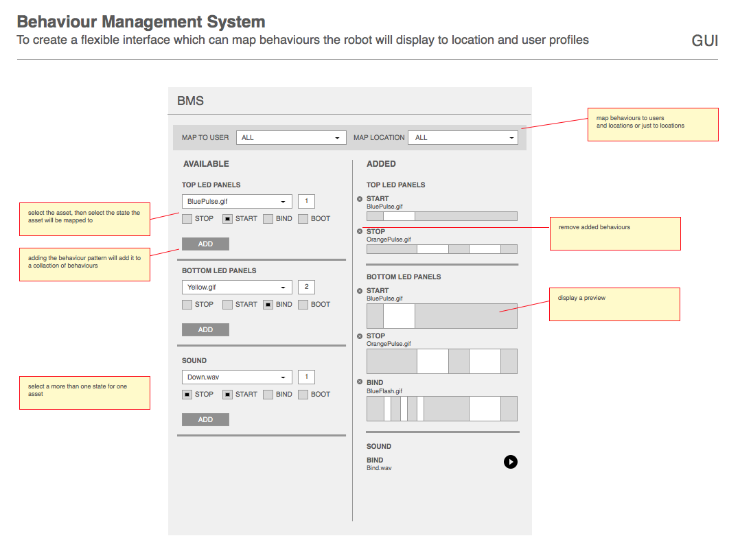Check BOOT under Bottom LED Panels
The image size is (740, 560).
click(303, 305)
